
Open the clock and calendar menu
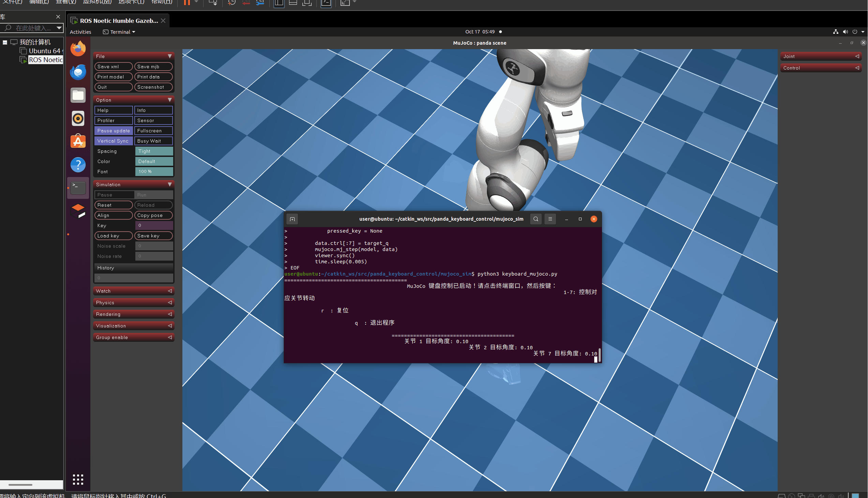coord(480,32)
